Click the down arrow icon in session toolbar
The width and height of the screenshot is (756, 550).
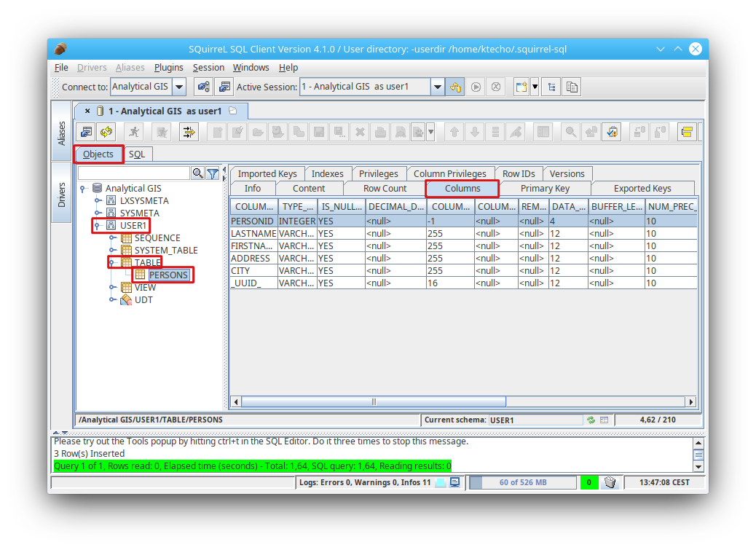point(475,132)
